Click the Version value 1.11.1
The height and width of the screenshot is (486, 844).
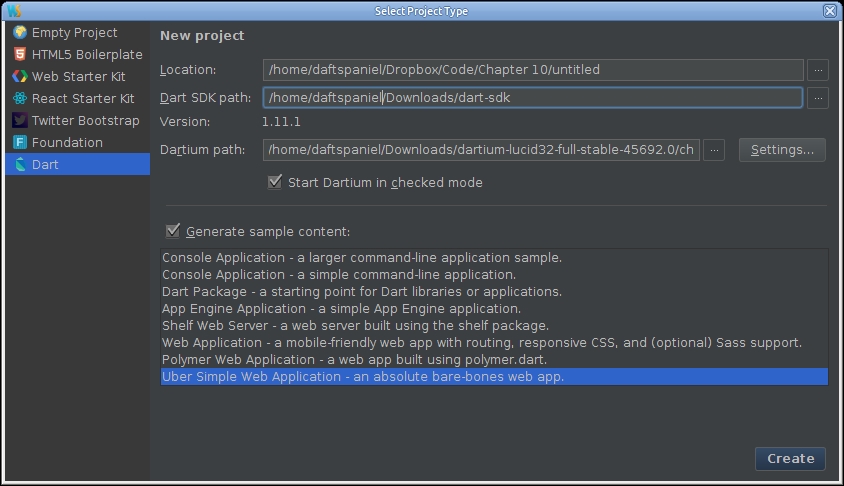pyautogui.click(x=281, y=122)
